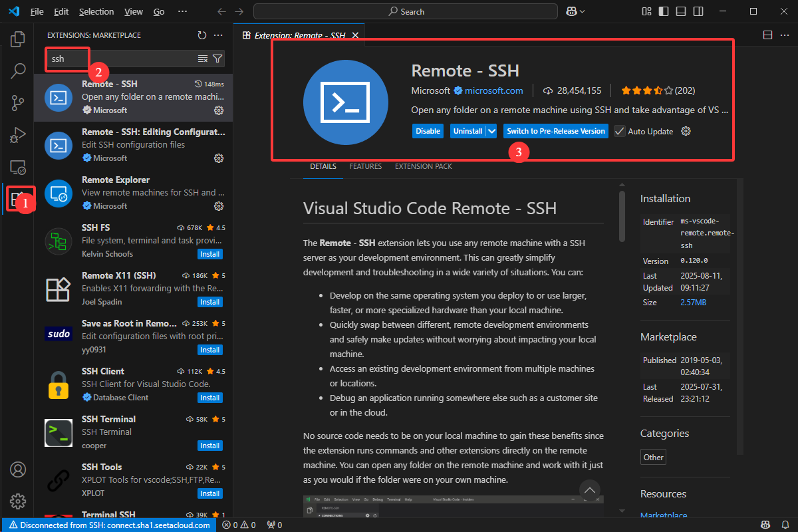
Task: Click manage gear for Remote - SSH: Editing Configuration
Action: click(x=218, y=158)
